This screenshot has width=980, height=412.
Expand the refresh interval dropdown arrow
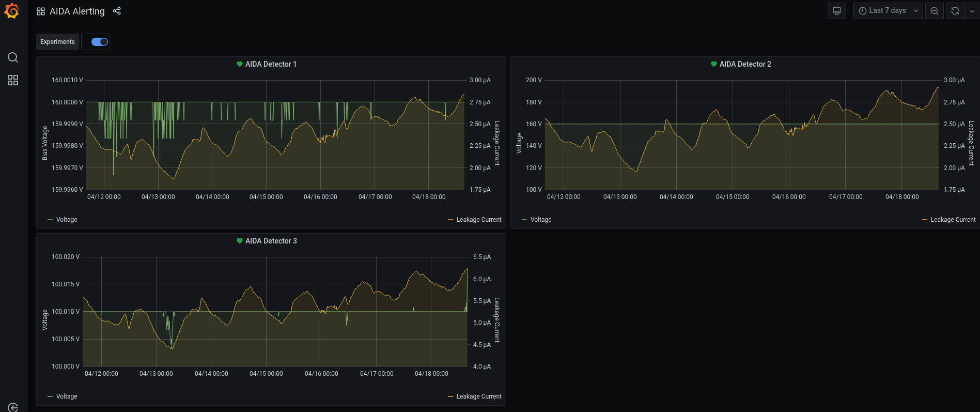[972, 11]
